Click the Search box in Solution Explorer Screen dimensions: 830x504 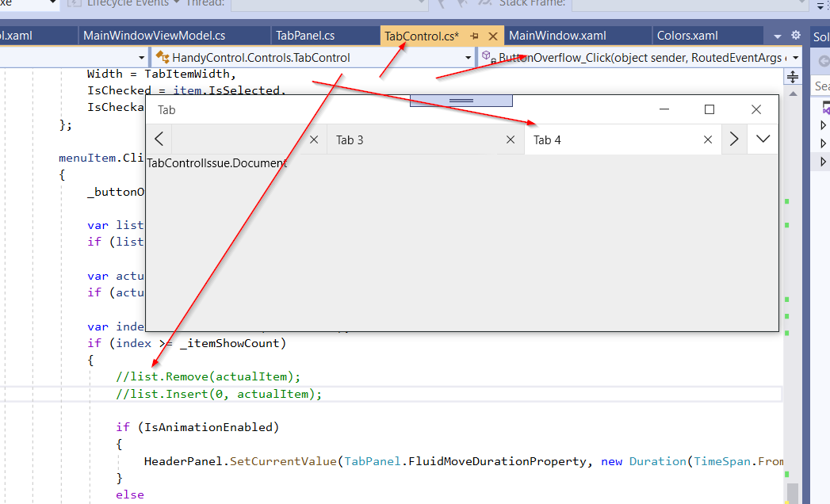pos(823,86)
